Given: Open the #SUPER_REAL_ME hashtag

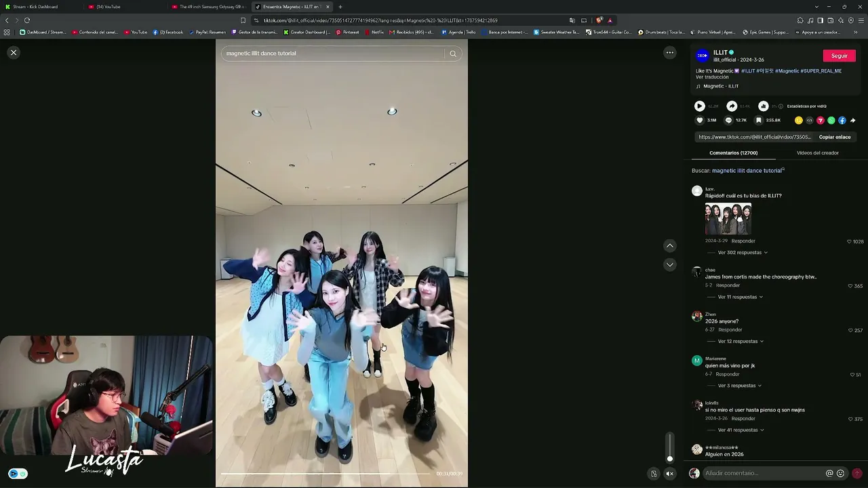Looking at the screenshot, I should click(x=821, y=70).
